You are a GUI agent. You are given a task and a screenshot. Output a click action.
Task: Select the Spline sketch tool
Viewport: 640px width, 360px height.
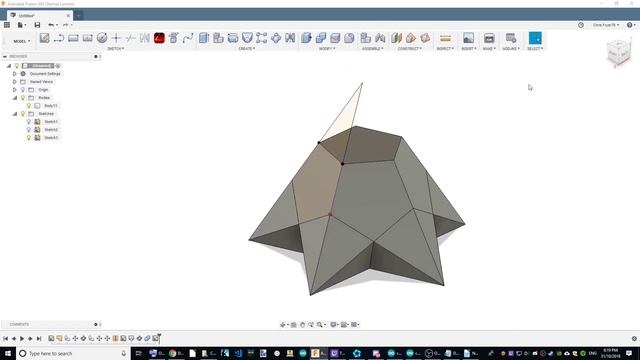pos(188,38)
